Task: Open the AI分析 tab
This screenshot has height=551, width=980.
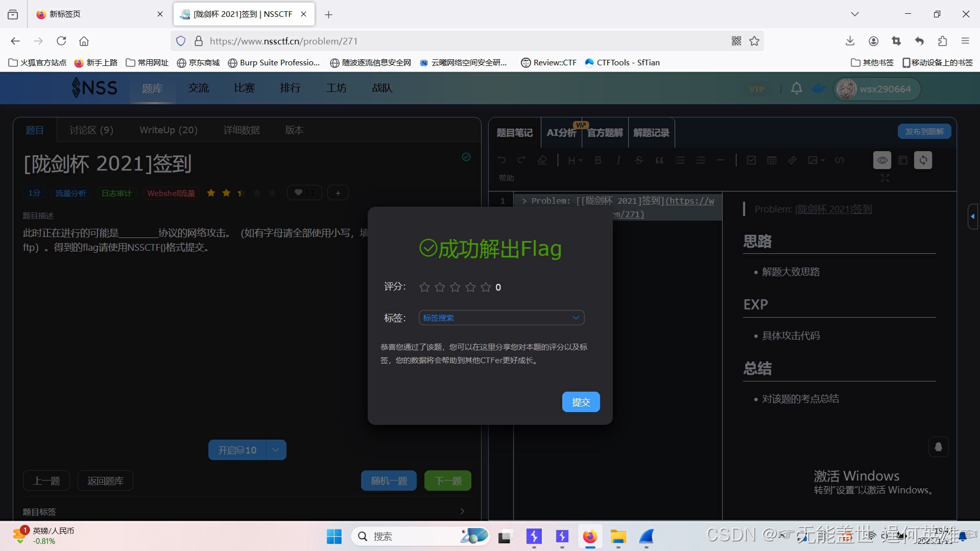Action: point(561,133)
